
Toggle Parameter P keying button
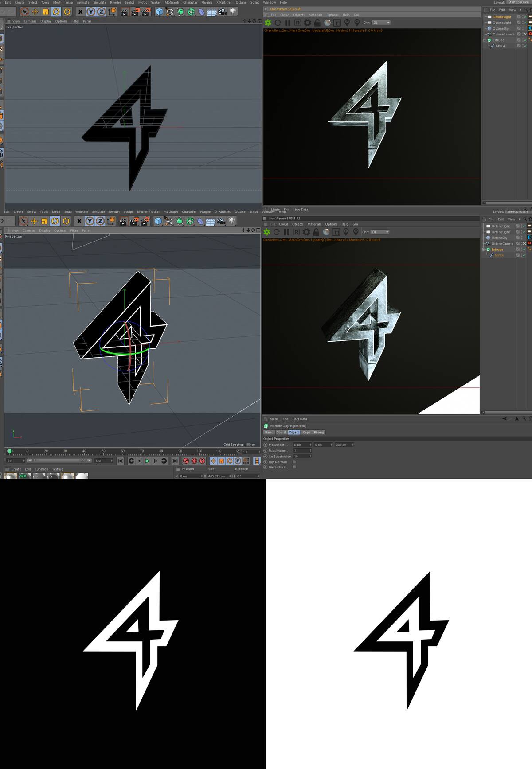pos(238,461)
